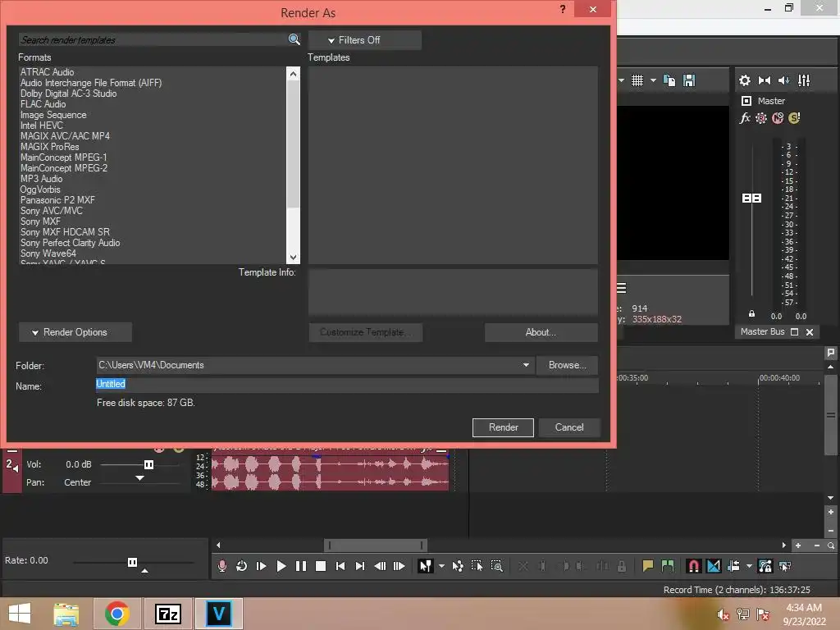Click the record microphone button in transport bar
840x630 pixels.
point(221,566)
